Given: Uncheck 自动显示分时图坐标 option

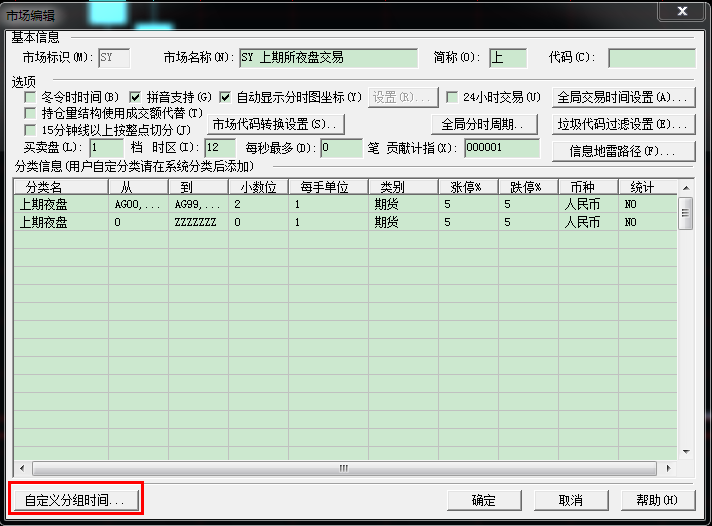Looking at the screenshot, I should tap(225, 97).
